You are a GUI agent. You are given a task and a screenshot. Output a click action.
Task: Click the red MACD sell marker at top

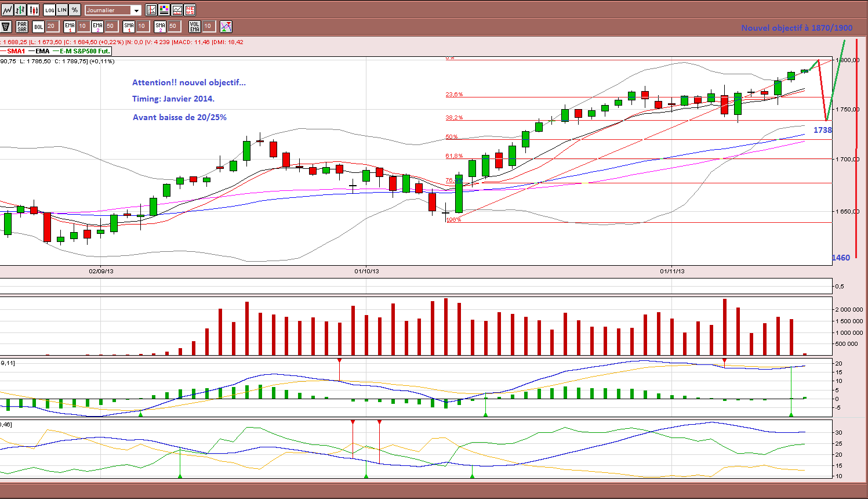coord(340,361)
